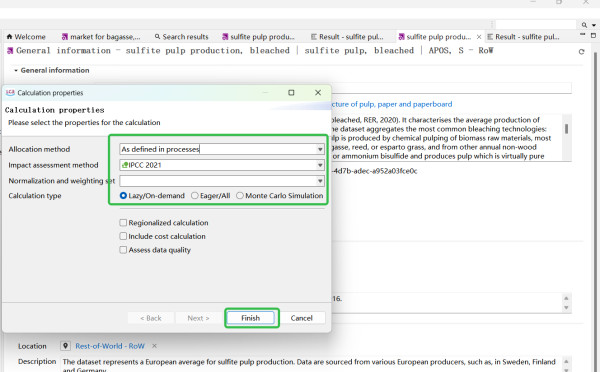Switch to the market for bagasse tab

(101, 37)
